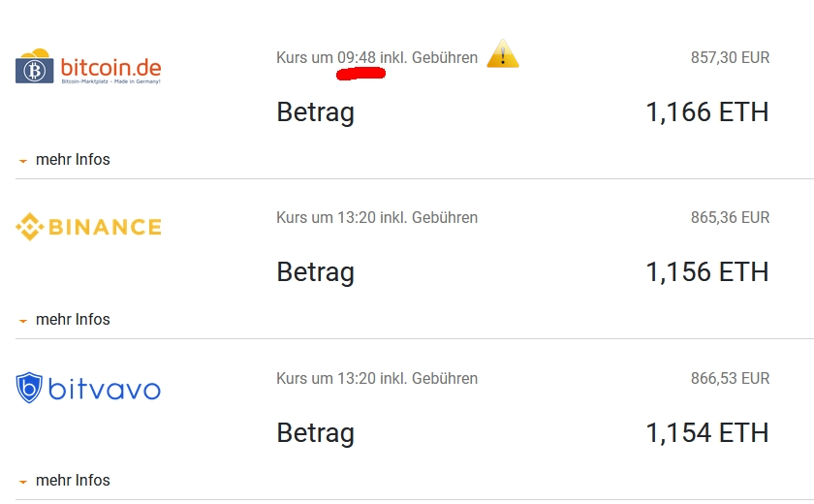Click the 'Betrag' label in bitcoin.de row
Viewport: 814px width, 504px height.
[315, 112]
